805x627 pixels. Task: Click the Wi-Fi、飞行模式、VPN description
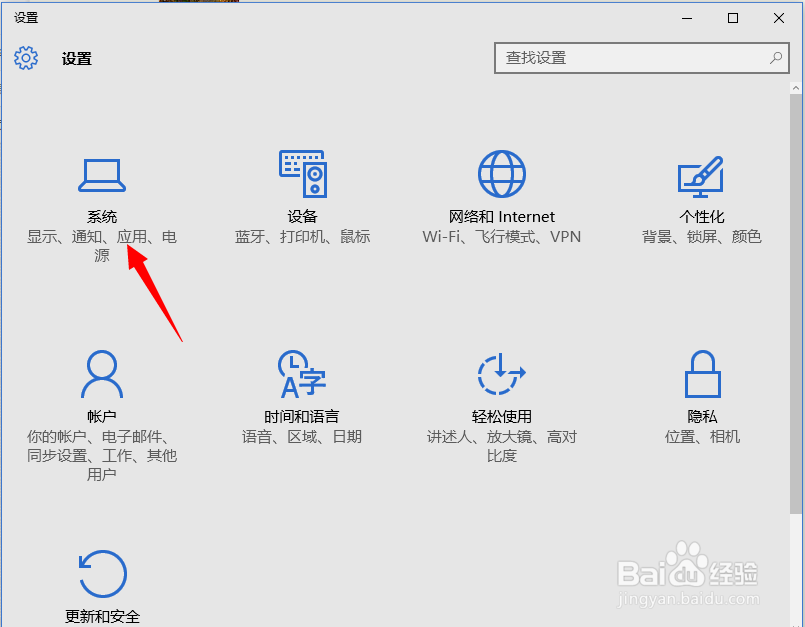[x=502, y=237]
